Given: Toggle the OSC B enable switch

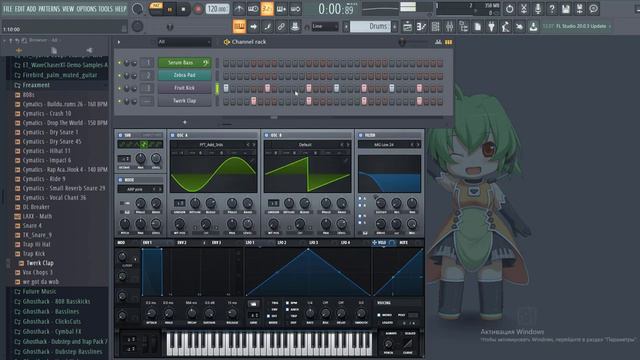Looking at the screenshot, I should 267,135.
